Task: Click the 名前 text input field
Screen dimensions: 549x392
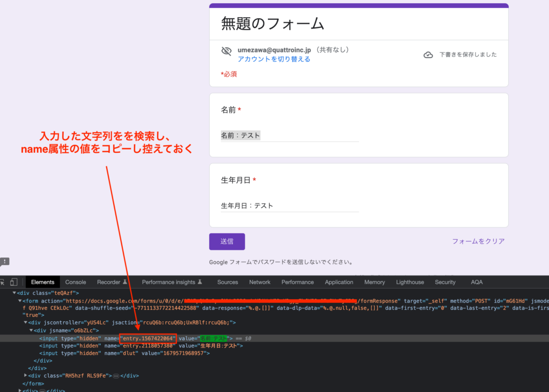Action: click(290, 136)
